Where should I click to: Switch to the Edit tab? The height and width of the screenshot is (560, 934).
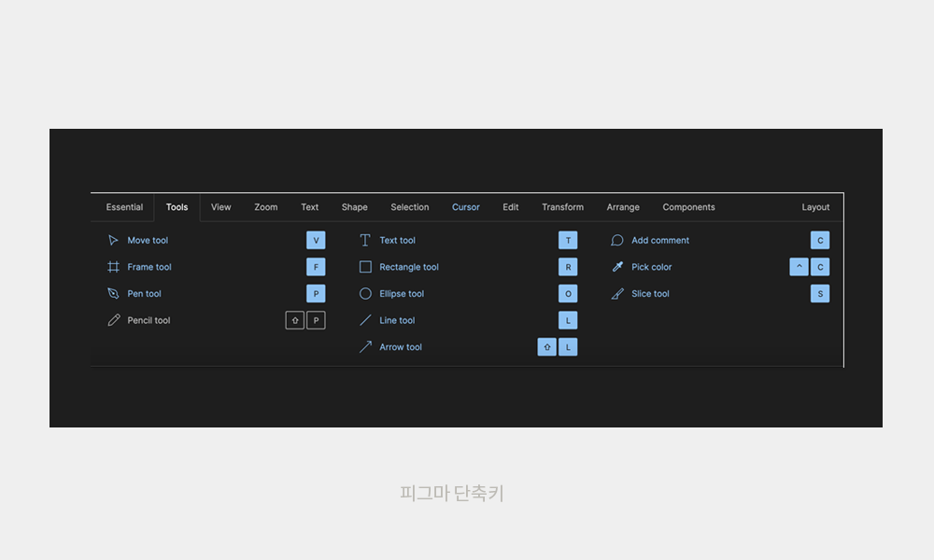click(x=511, y=207)
